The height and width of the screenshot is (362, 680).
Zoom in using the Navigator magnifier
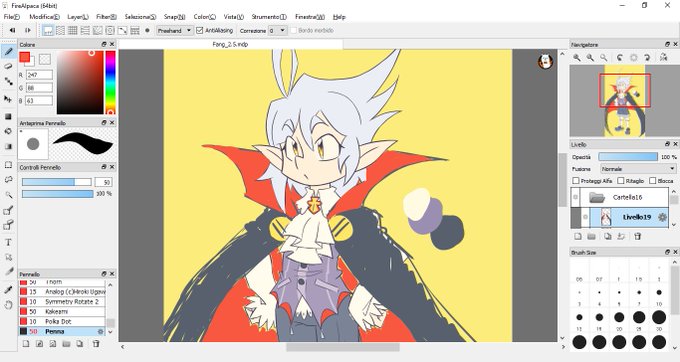[x=577, y=57]
